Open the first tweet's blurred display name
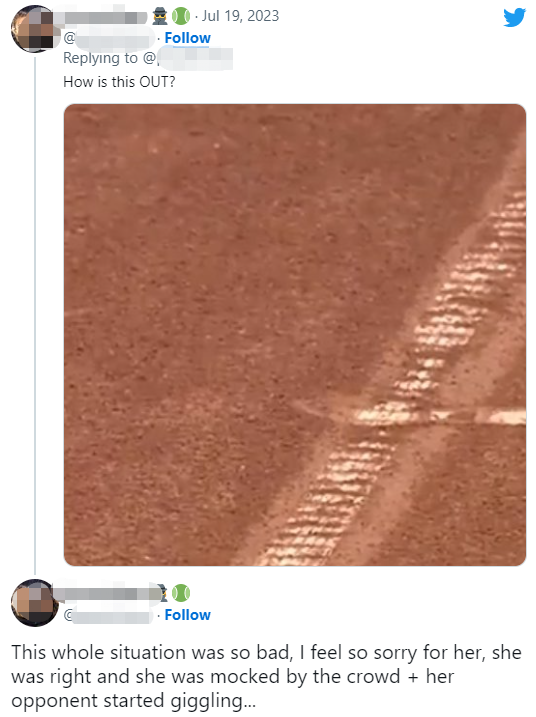The width and height of the screenshot is (536, 717). click(102, 17)
